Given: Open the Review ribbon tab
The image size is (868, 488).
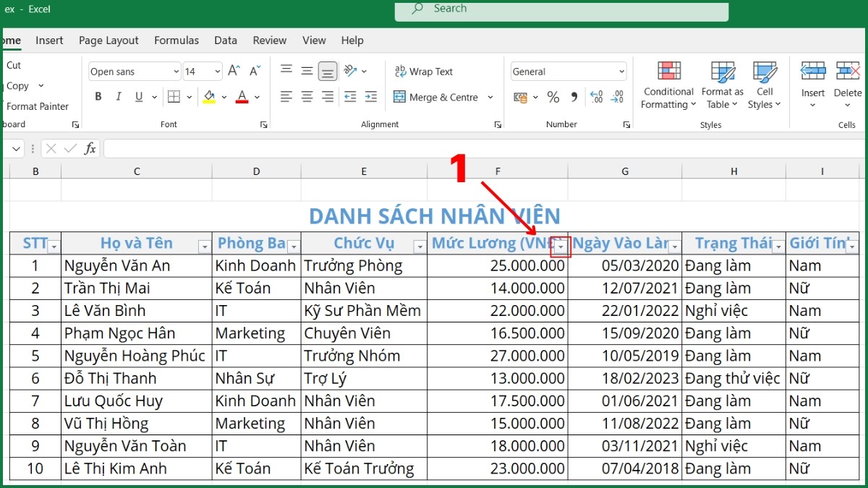Looking at the screenshot, I should click(x=269, y=40).
